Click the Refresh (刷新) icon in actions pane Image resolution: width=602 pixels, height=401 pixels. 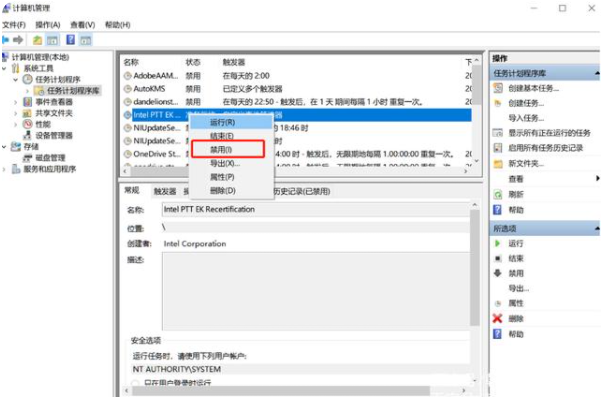(497, 194)
